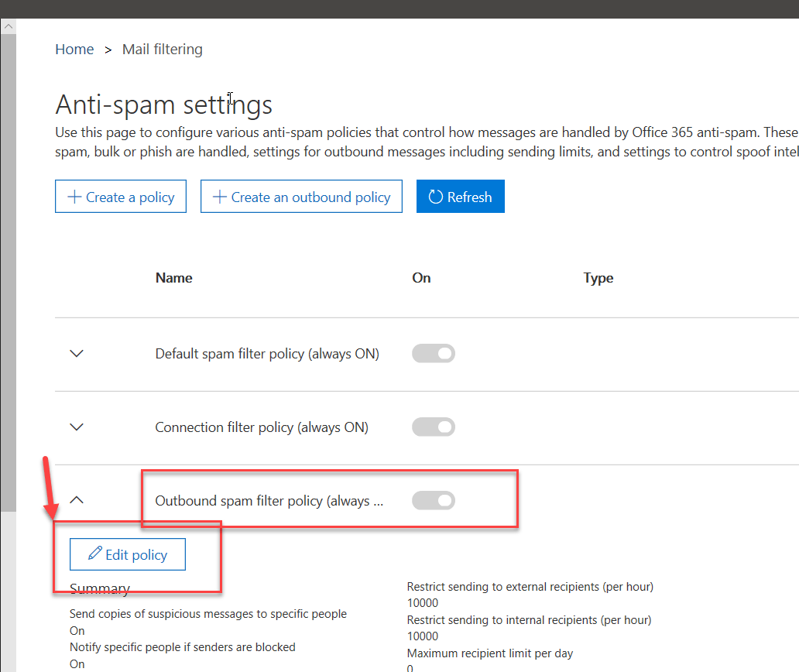Expand the Connection filter policy row

[x=76, y=427]
